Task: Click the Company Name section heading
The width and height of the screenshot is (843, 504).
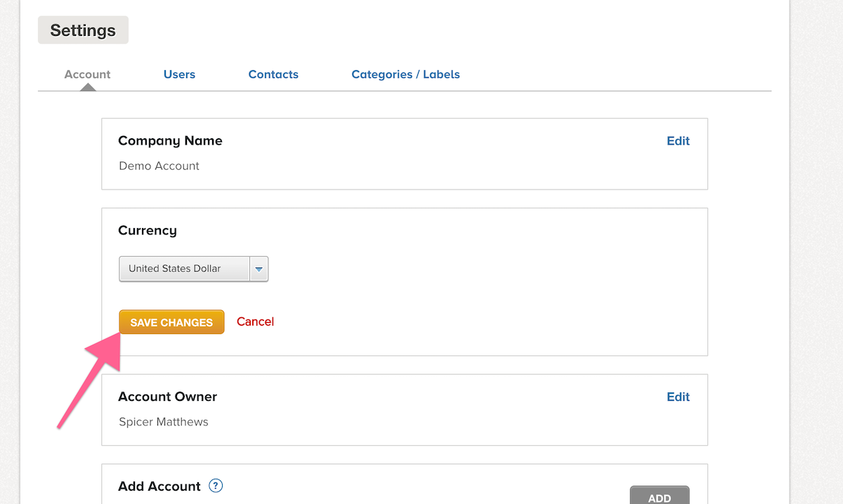Action: coord(170,141)
